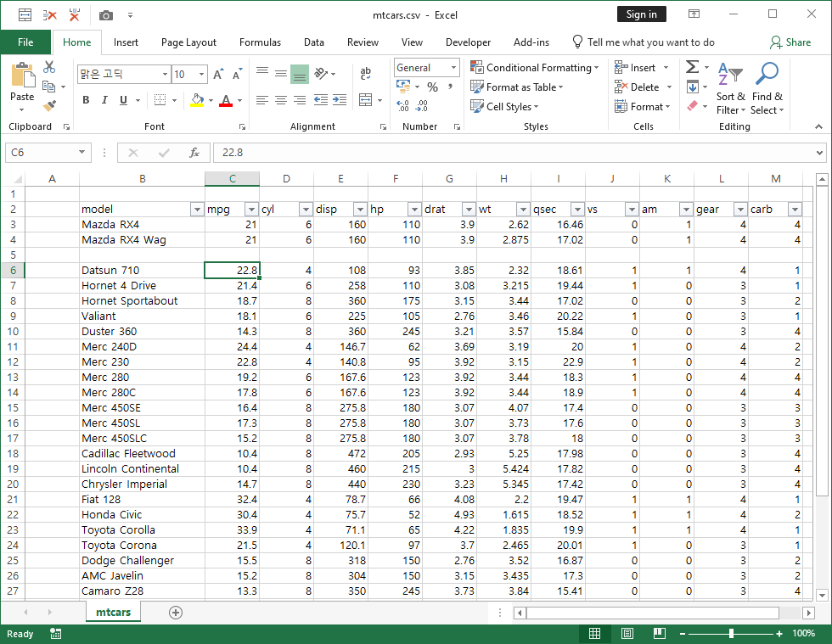Click the vertical scrollbar down arrow
Image resolution: width=832 pixels, height=644 pixels.
pos(822,596)
